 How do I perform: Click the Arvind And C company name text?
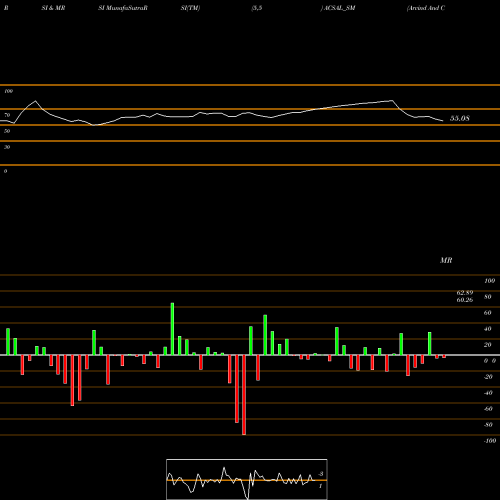click(x=426, y=8)
